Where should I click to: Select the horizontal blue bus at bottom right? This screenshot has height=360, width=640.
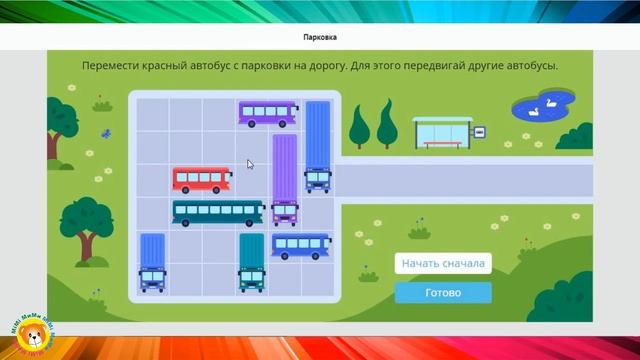[302, 246]
